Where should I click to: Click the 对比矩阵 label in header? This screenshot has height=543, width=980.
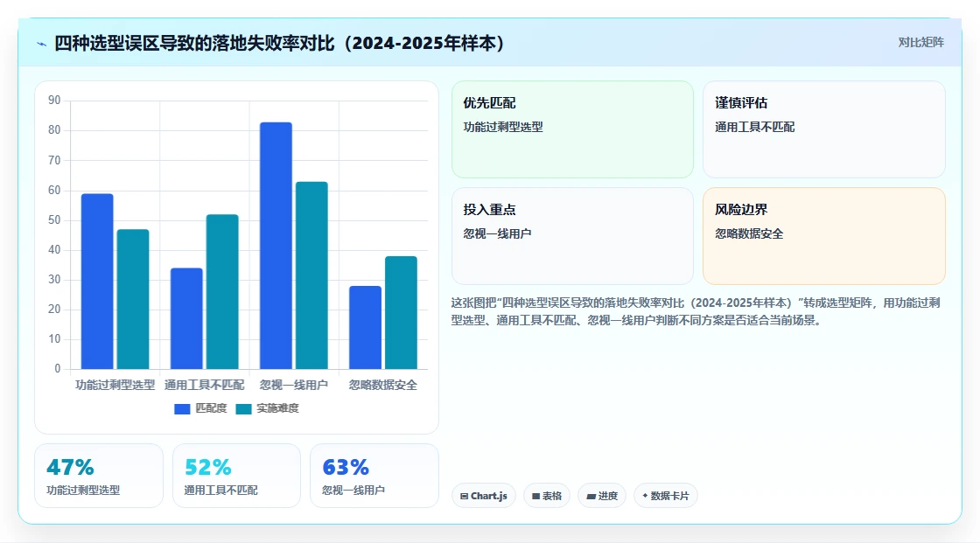point(920,43)
